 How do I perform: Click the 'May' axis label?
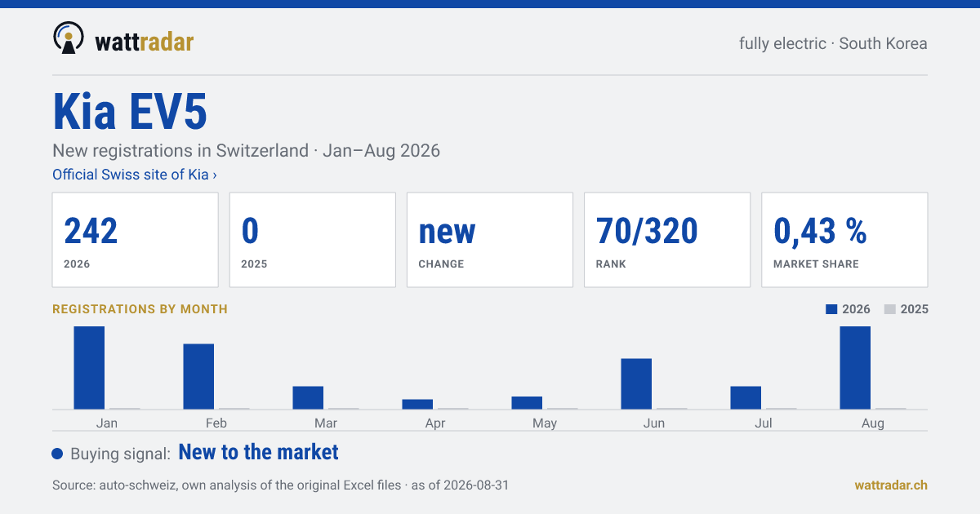coord(545,423)
